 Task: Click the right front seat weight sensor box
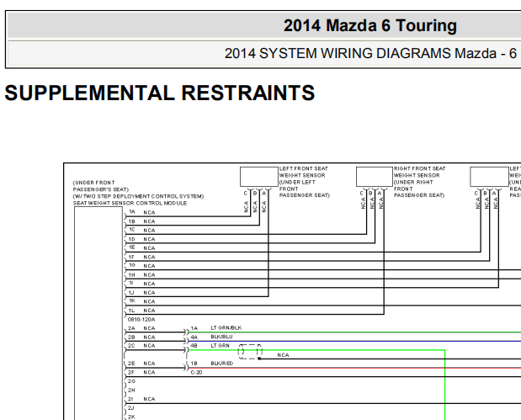pos(375,177)
